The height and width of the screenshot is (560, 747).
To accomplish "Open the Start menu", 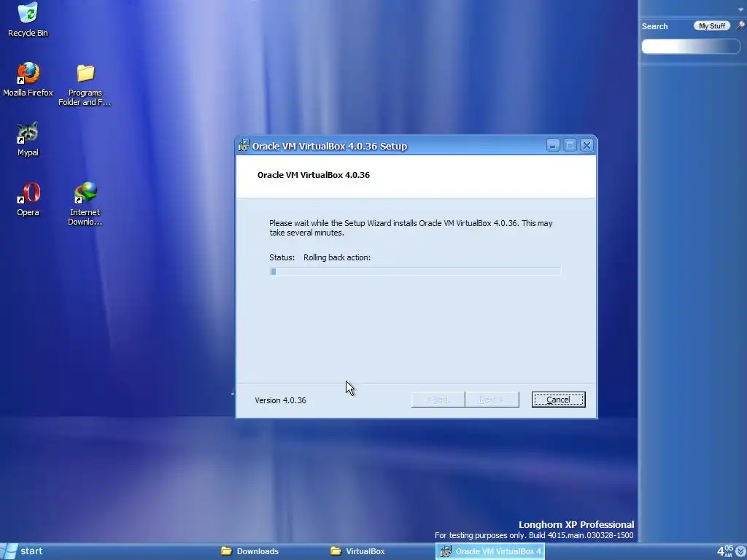I will point(23,551).
